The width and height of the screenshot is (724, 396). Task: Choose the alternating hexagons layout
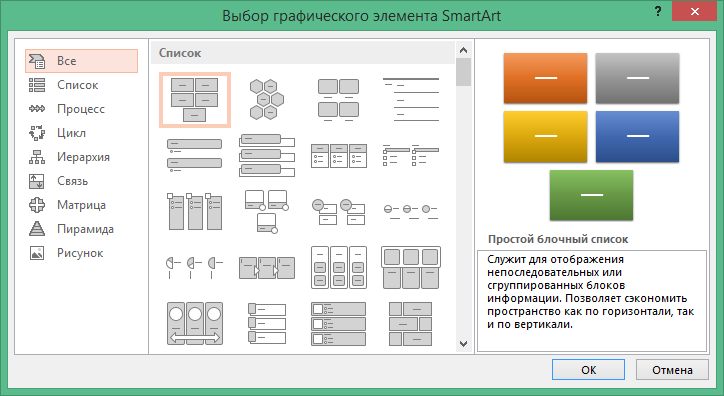(x=266, y=100)
